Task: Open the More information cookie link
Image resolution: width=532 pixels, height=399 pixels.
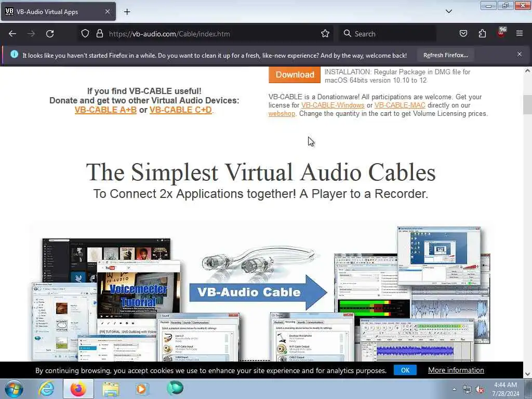Action: point(456,370)
